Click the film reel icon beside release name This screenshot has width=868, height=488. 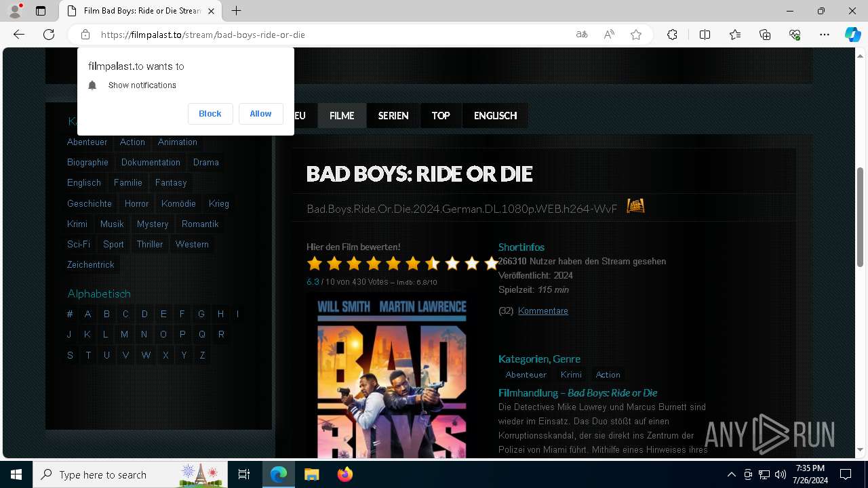click(x=635, y=205)
